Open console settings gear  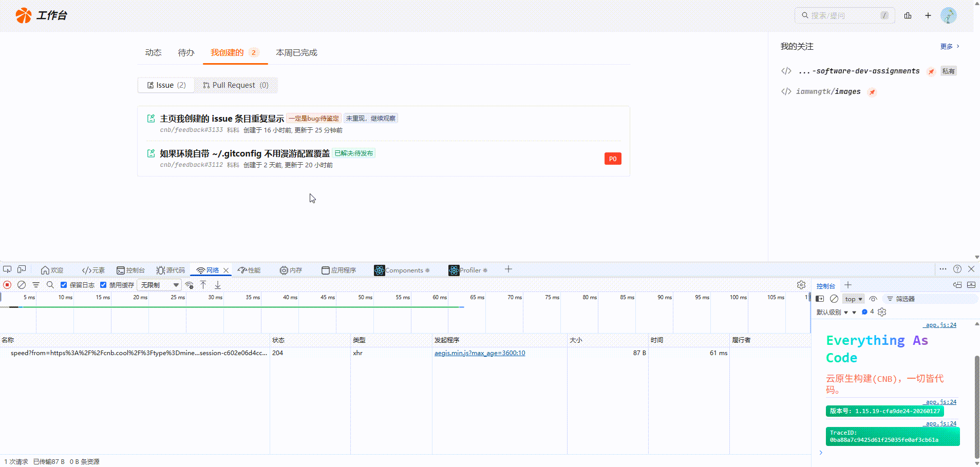tap(882, 312)
